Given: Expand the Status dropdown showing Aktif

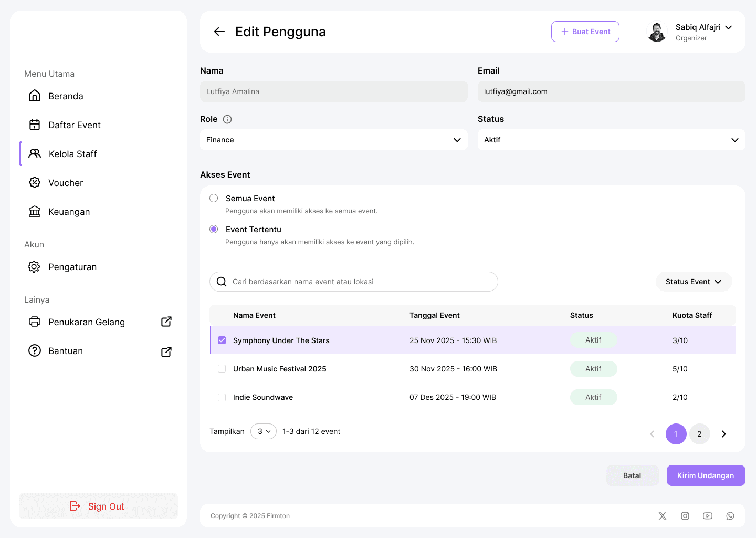Looking at the screenshot, I should point(612,140).
